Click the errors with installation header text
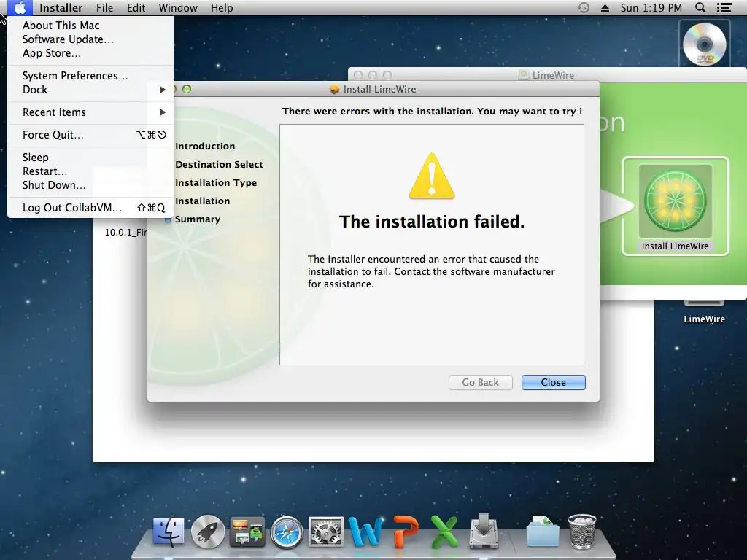Screen dimensions: 747x560 tap(432, 111)
